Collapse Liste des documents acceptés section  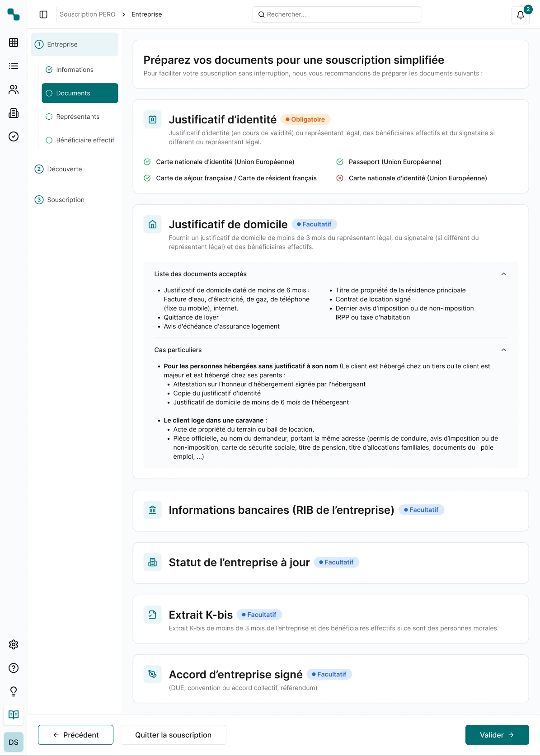point(503,274)
